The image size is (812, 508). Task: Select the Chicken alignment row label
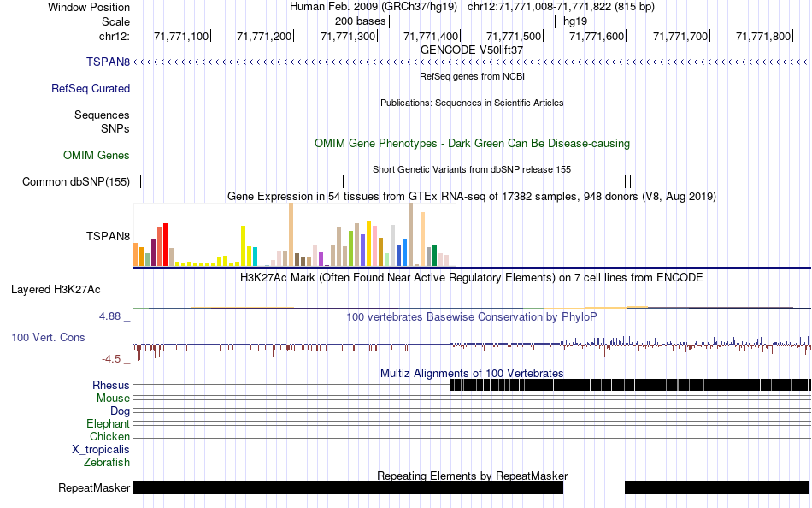coord(109,436)
